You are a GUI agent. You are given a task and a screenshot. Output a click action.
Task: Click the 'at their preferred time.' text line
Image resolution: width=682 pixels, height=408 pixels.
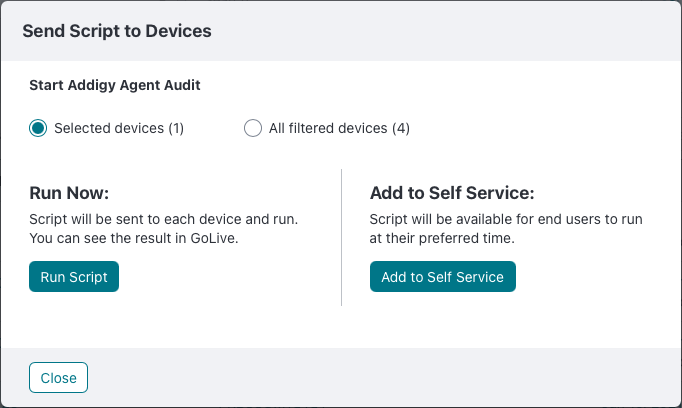(442, 238)
